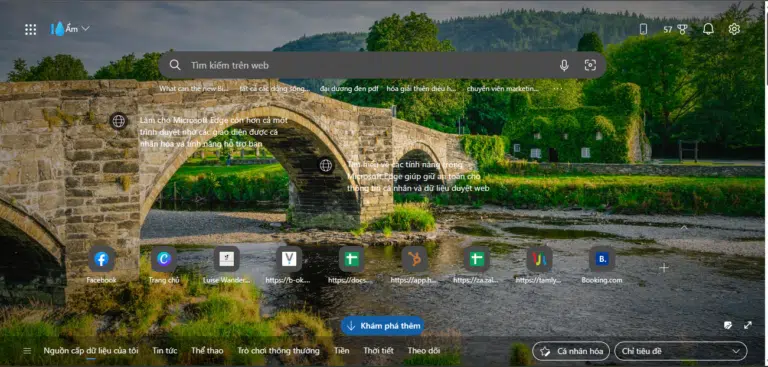
Task: Click the search magnifier icon
Action: (x=175, y=65)
